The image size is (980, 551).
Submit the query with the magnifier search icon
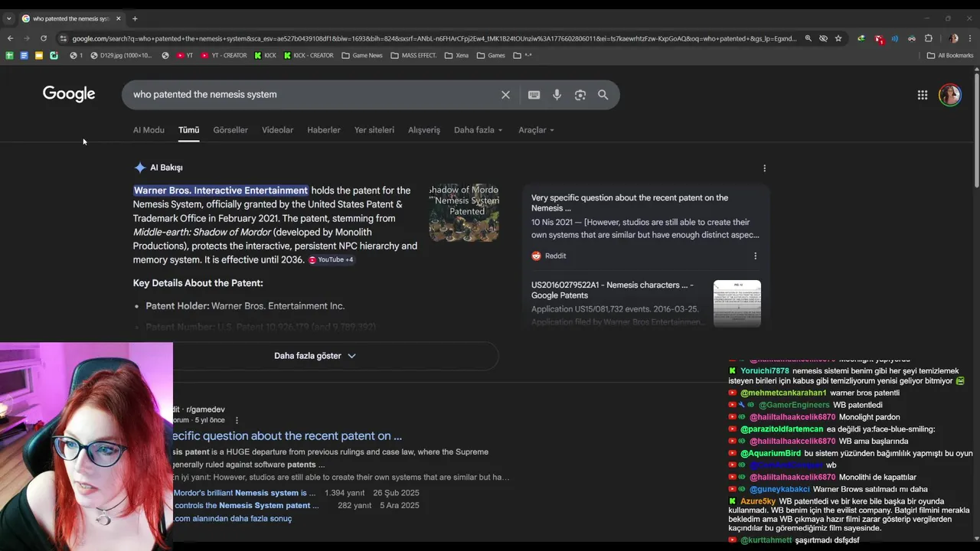603,95
